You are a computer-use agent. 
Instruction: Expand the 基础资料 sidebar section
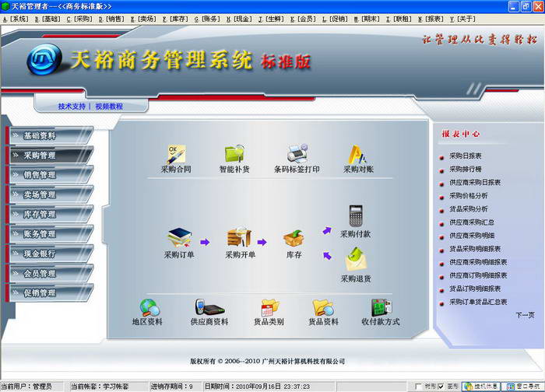(x=49, y=136)
